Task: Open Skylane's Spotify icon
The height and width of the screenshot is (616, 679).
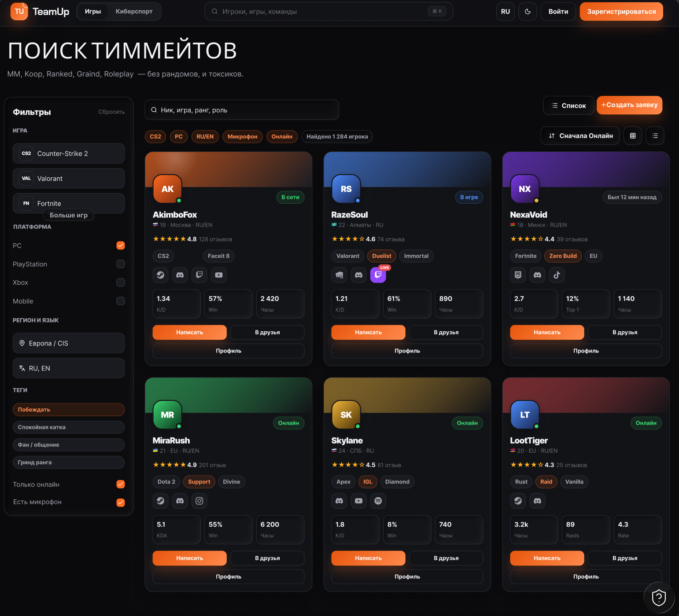Action: [x=378, y=501]
